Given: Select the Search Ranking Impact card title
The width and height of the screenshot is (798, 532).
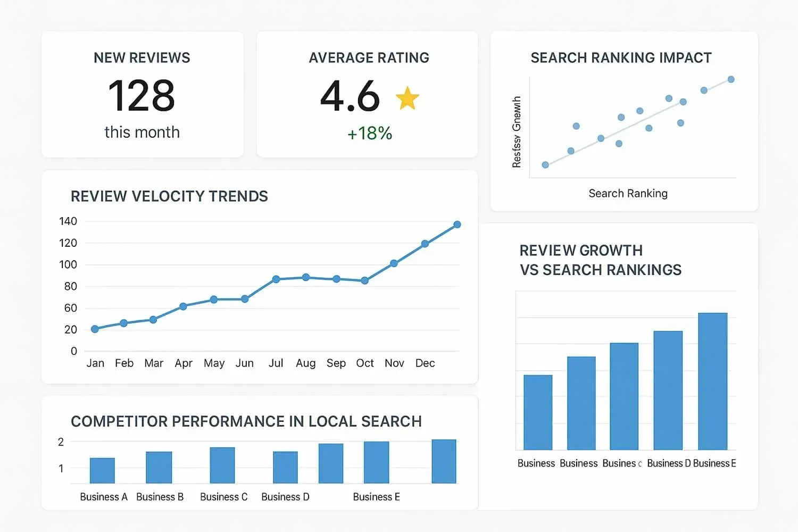Looking at the screenshot, I should tap(621, 57).
